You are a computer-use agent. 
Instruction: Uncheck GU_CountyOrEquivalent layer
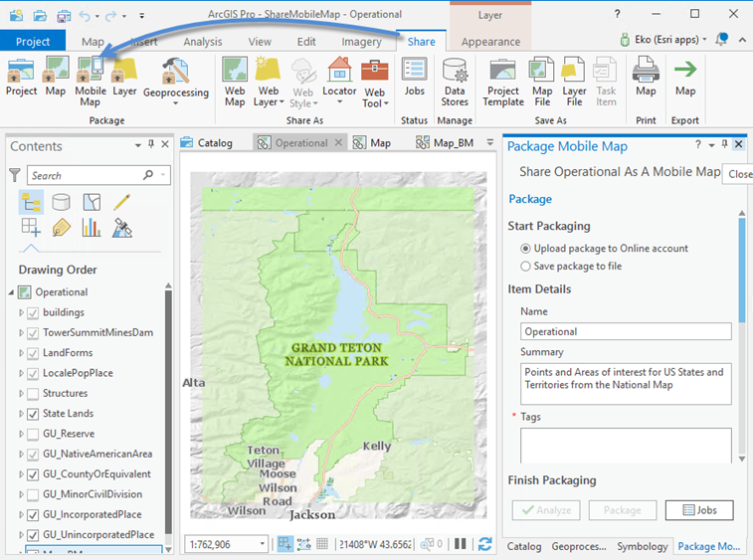pyautogui.click(x=33, y=475)
